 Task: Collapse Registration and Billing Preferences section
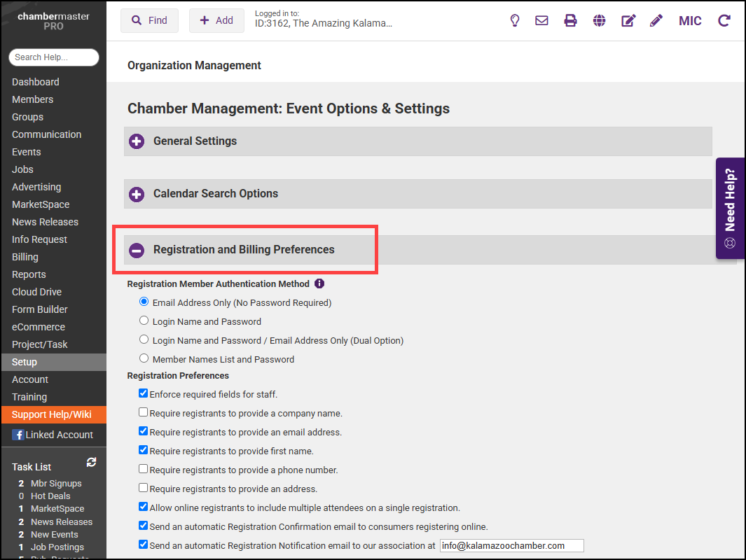click(x=137, y=250)
